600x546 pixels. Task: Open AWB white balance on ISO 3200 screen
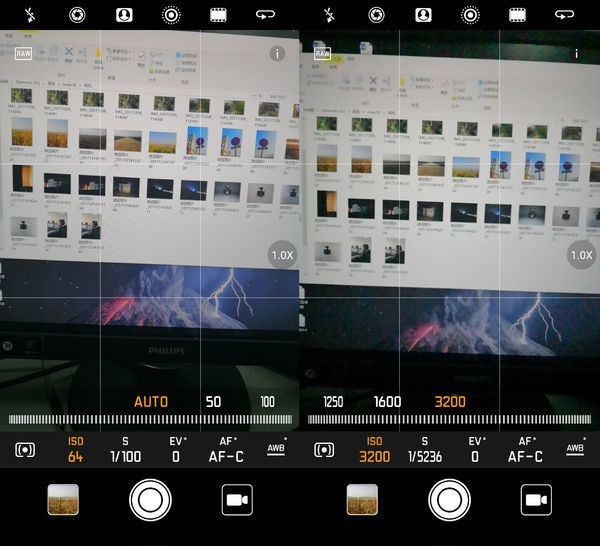coord(576,448)
